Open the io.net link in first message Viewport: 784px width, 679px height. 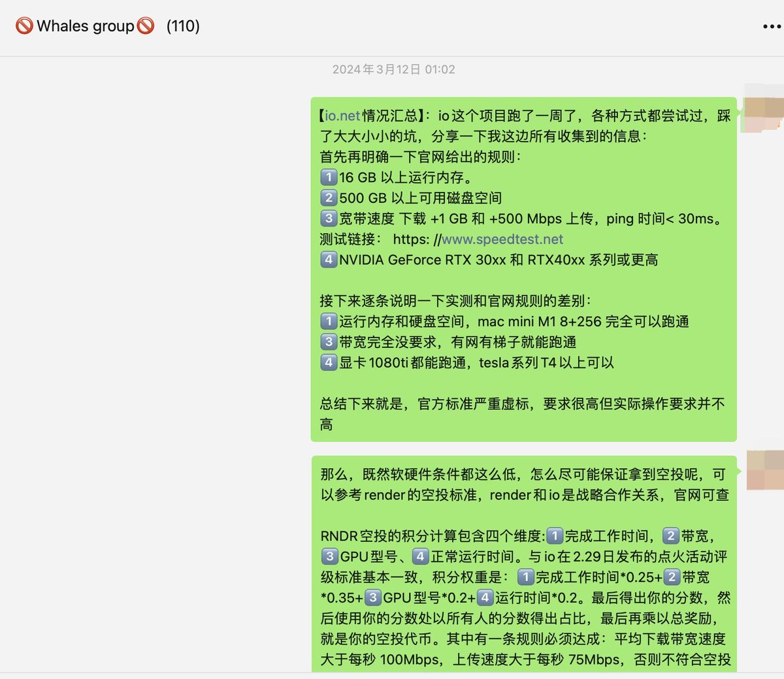342,116
